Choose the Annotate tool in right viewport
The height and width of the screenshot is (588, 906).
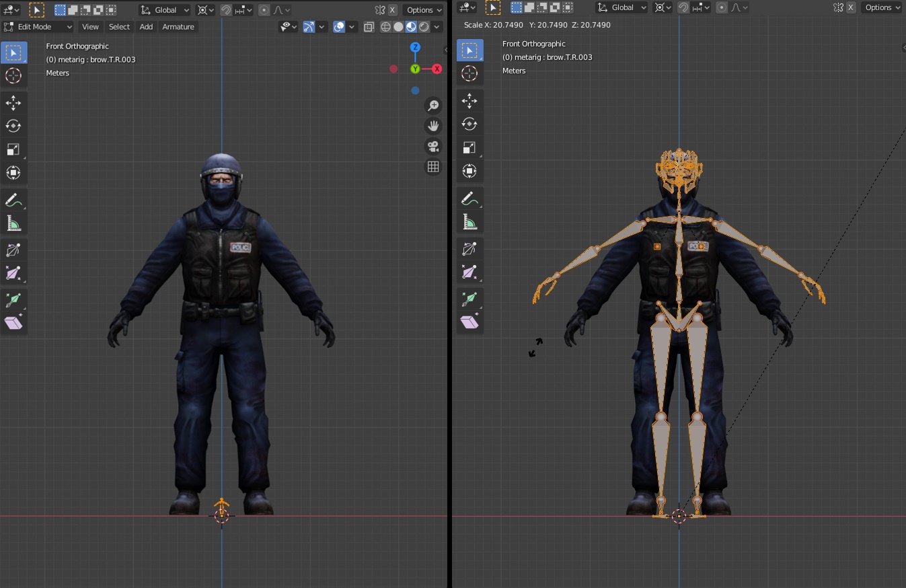469,198
